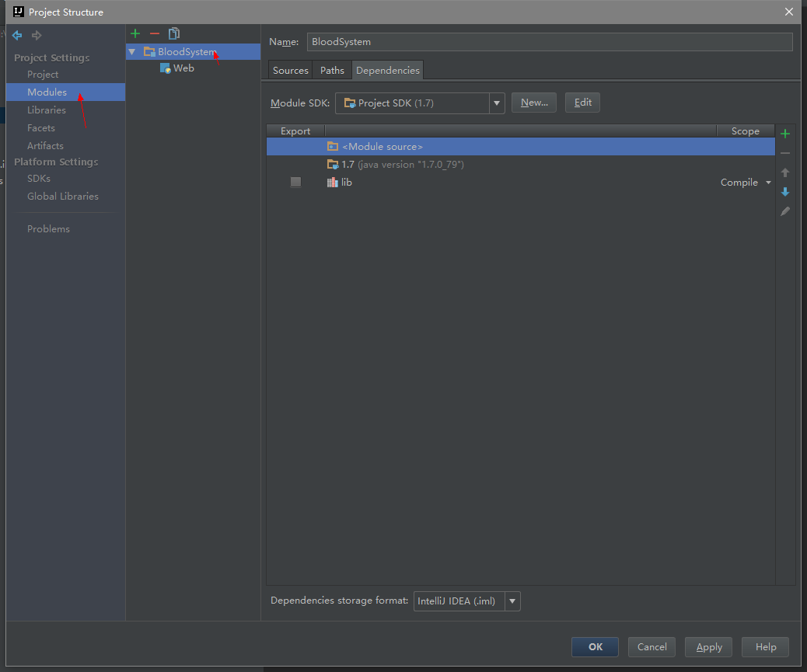Select the <Module source> dependency row

[x=520, y=147]
